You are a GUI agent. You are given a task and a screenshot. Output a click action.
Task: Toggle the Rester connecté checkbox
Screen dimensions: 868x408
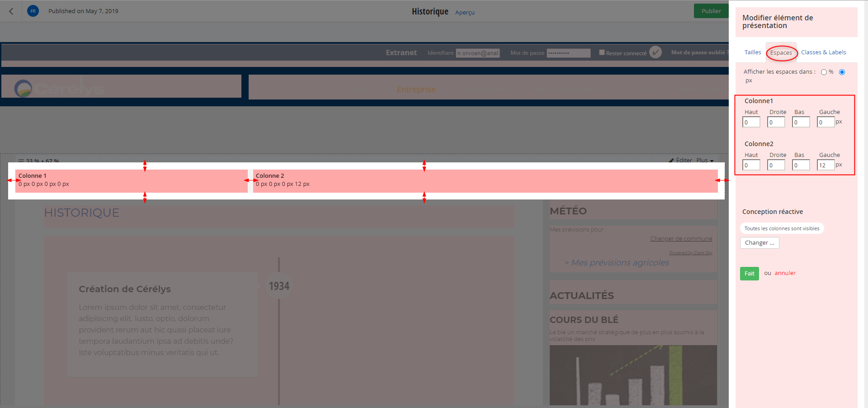pyautogui.click(x=602, y=52)
